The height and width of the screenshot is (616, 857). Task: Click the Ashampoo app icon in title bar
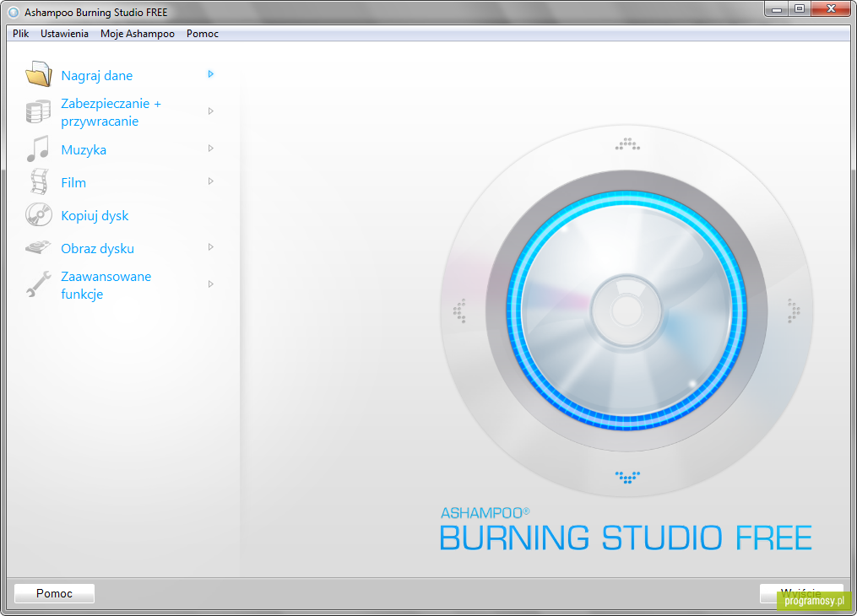[14, 12]
